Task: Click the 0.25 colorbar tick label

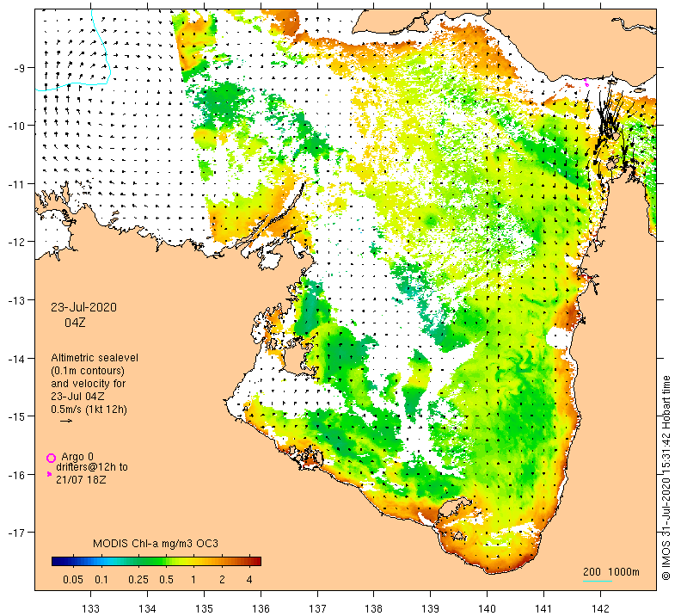Action: (x=138, y=580)
